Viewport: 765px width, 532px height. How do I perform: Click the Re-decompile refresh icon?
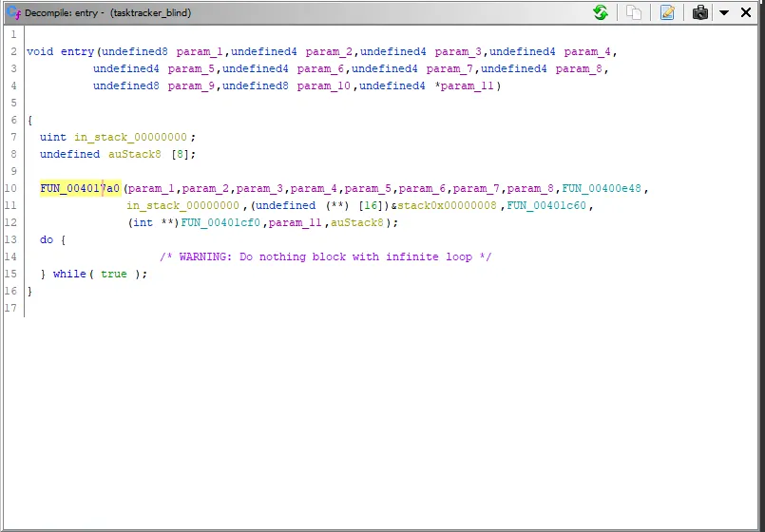click(x=601, y=12)
